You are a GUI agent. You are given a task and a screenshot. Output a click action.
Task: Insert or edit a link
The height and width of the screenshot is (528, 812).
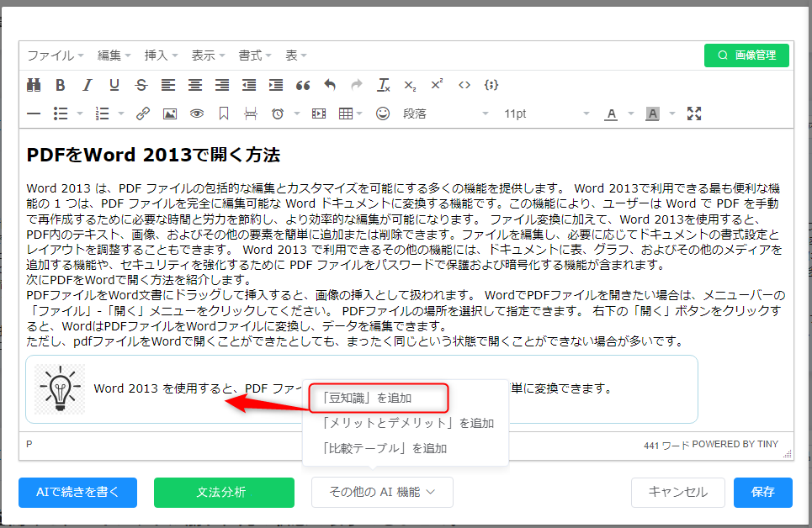[143, 114]
